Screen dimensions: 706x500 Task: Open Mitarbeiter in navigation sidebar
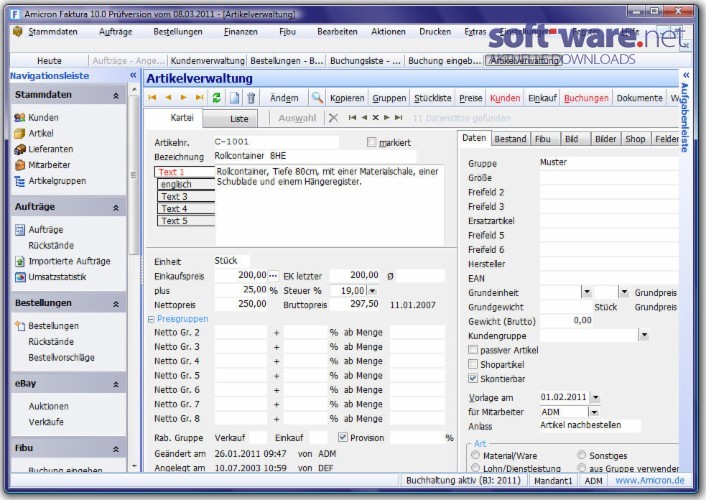(49, 165)
